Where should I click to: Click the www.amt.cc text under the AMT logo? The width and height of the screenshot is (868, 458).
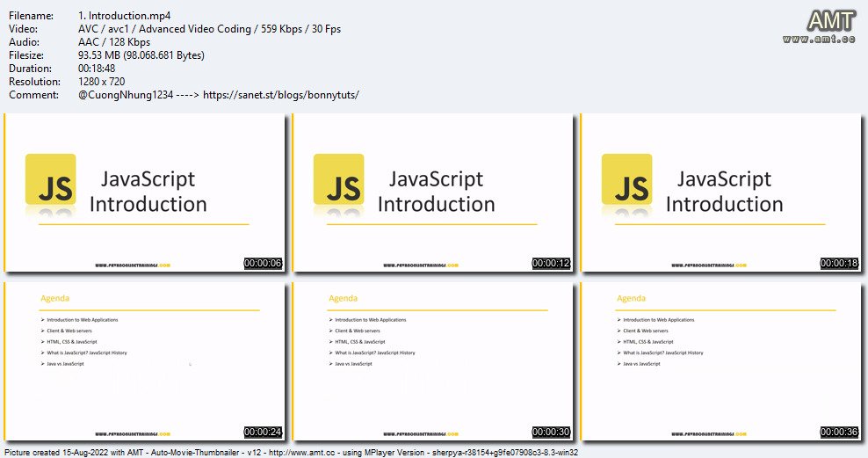tap(820, 39)
